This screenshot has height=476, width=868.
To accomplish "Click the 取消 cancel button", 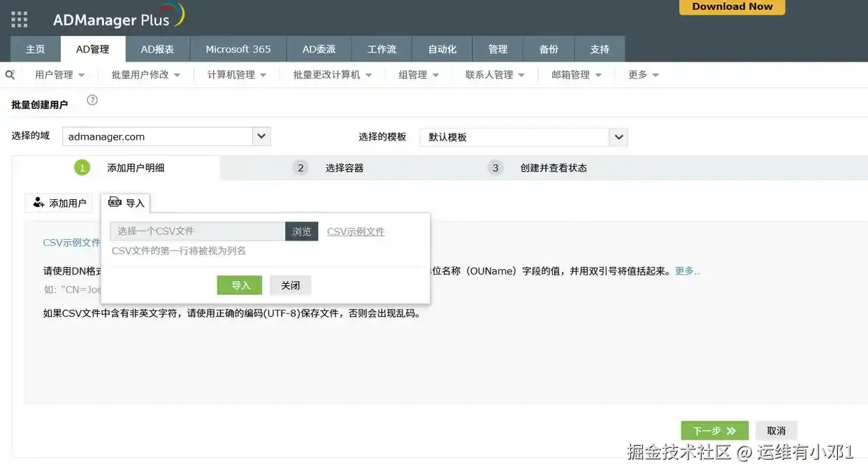I will click(776, 431).
